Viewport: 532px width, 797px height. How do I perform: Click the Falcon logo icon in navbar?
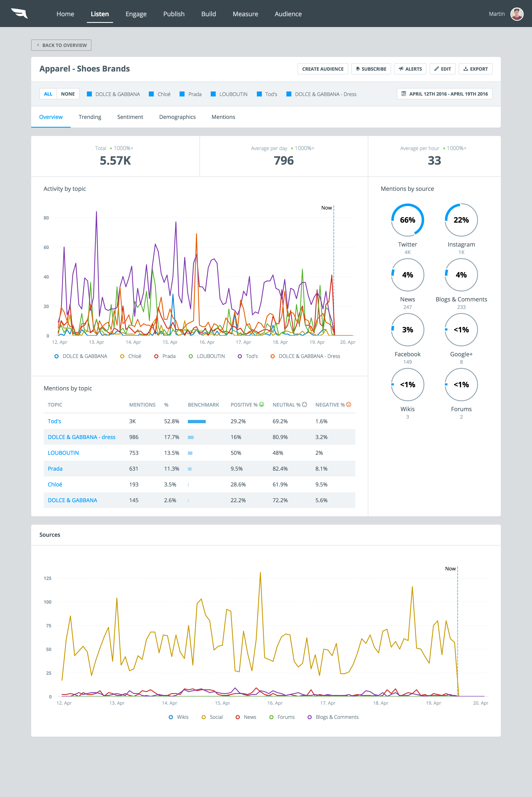tap(19, 13)
